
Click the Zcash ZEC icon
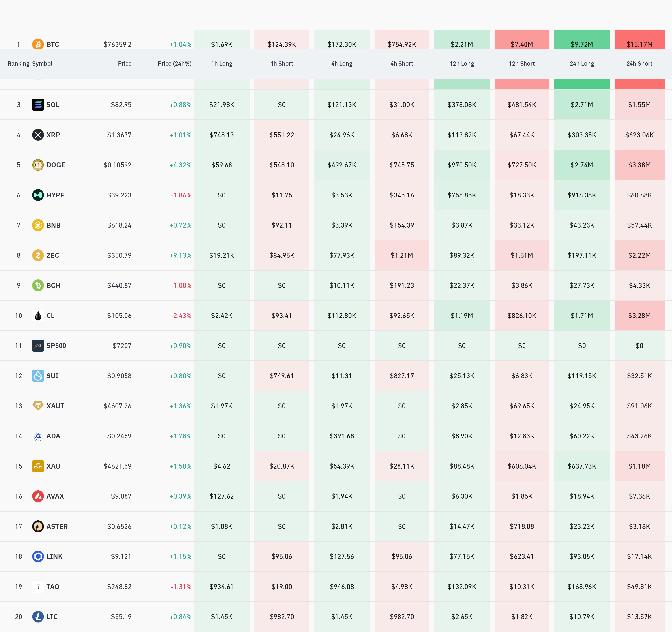pos(38,255)
